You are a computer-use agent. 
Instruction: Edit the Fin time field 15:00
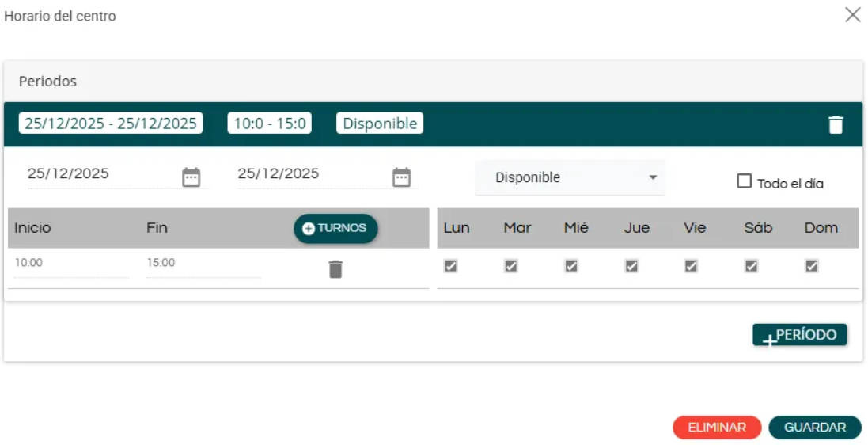(202, 263)
